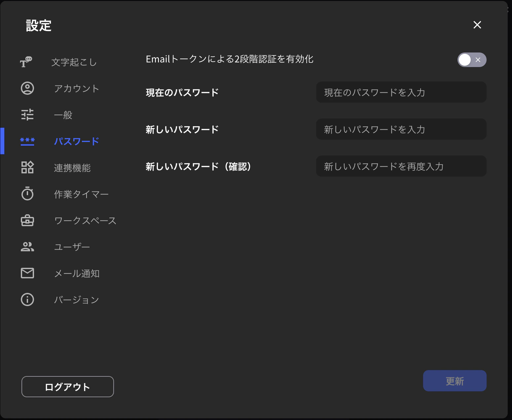Open work timer via the stopwatch icon
The width and height of the screenshot is (512, 420).
[x=27, y=194]
